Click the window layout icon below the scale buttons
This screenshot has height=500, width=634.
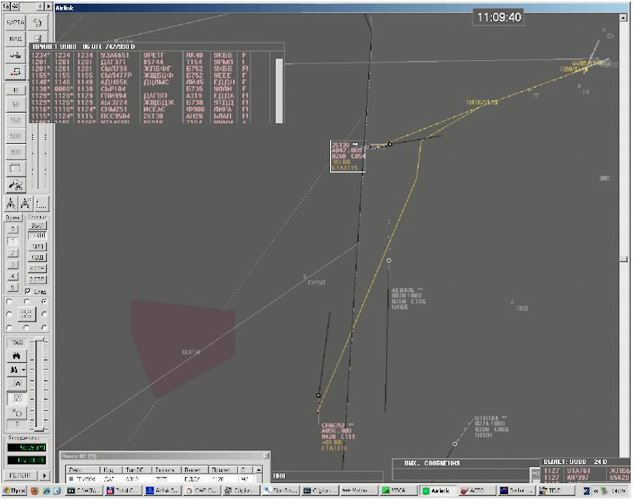(15, 168)
